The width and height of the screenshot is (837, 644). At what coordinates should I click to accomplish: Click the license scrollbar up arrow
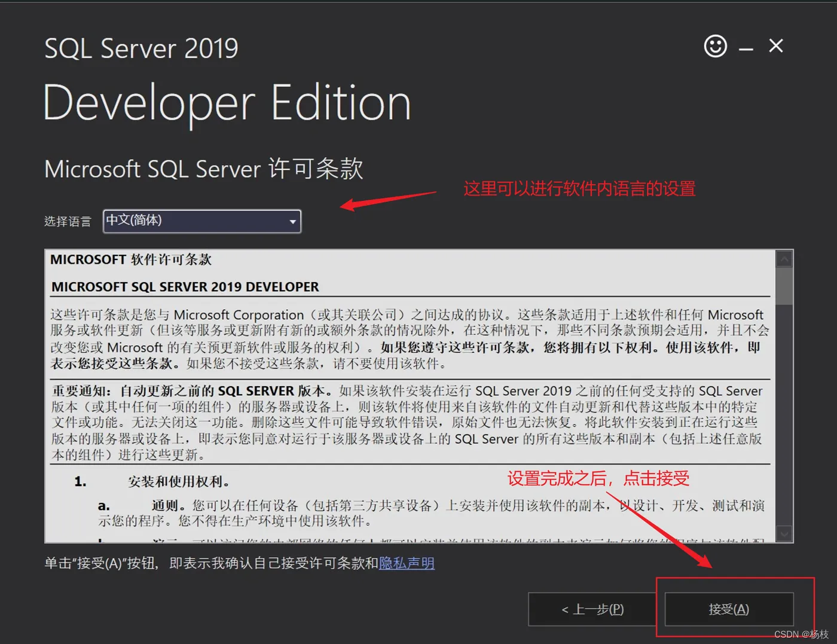pyautogui.click(x=784, y=259)
